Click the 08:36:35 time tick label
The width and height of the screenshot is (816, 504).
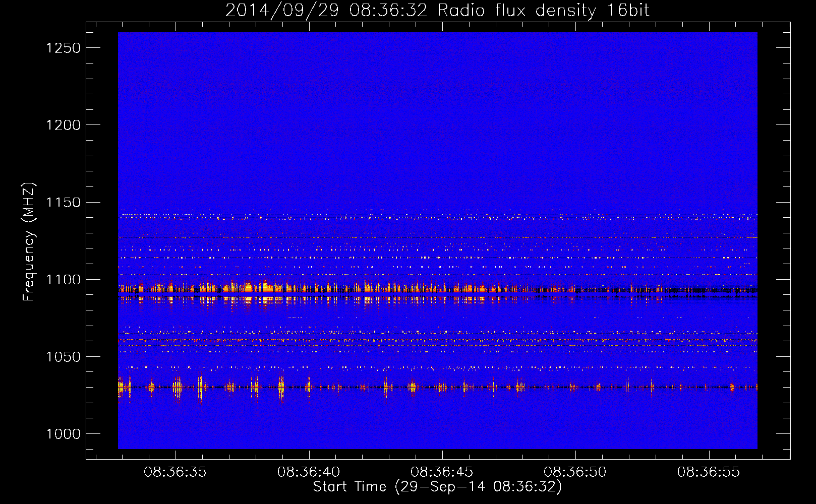pyautogui.click(x=175, y=472)
